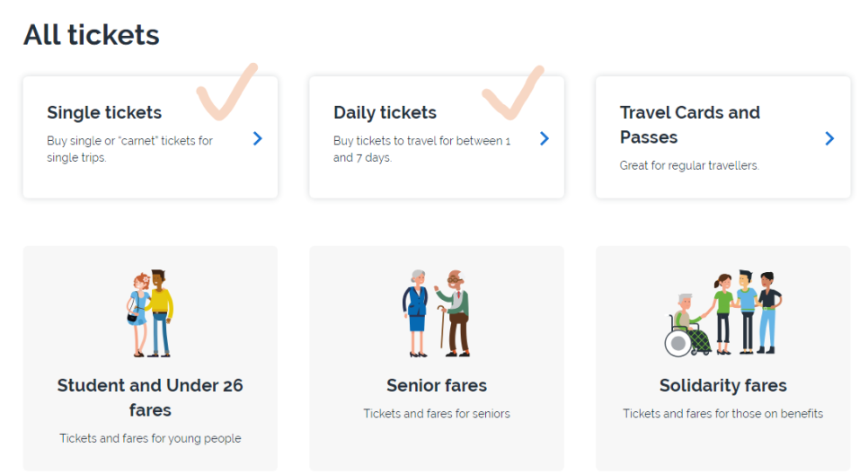Click the chevron arrow on Single tickets card
Screen dimensions: 868x475
[257, 138]
